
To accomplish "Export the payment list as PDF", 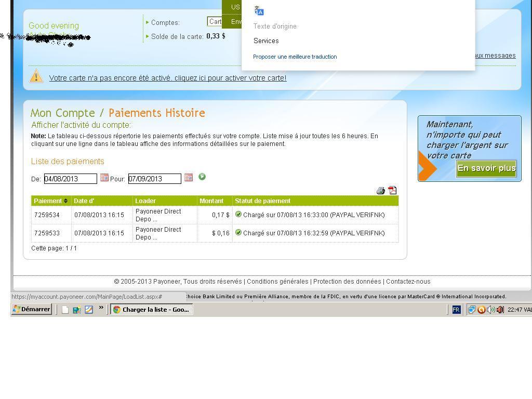I will (393, 190).
